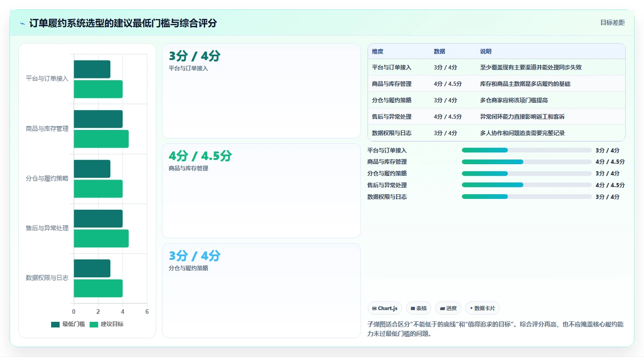Click the 4分 / 4.5分 data cell in 售后与异常处理 table row

coord(448,117)
